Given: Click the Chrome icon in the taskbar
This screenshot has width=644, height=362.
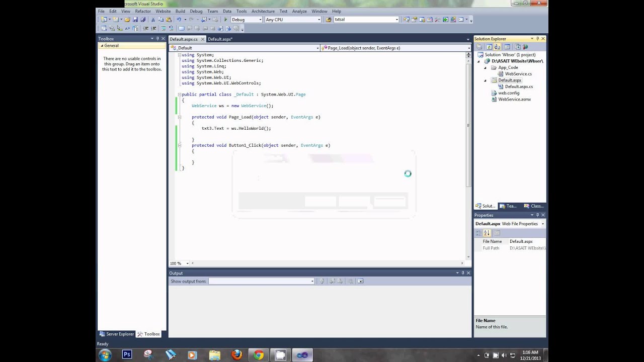Looking at the screenshot, I should coord(259,355).
